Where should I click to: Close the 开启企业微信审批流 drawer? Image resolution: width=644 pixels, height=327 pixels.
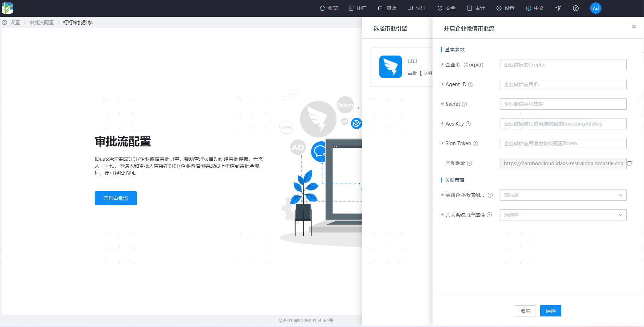[x=634, y=26]
